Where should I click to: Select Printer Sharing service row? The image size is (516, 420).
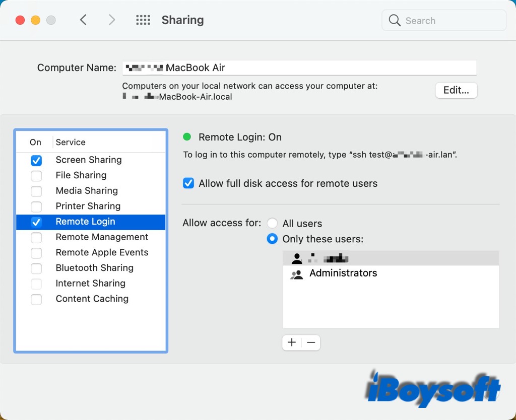pyautogui.click(x=88, y=206)
